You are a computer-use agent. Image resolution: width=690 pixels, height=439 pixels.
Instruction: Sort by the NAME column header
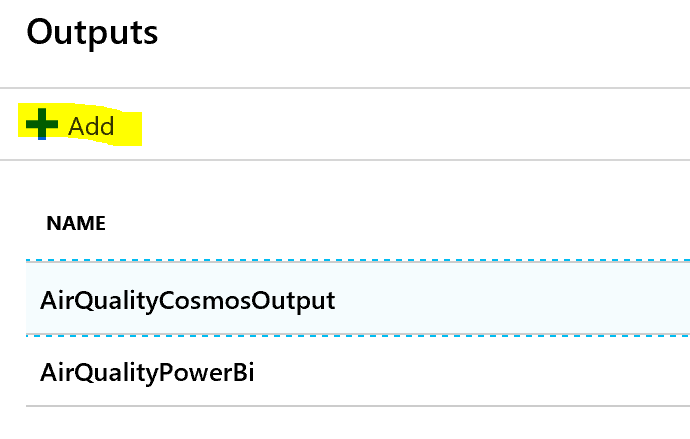(x=76, y=224)
